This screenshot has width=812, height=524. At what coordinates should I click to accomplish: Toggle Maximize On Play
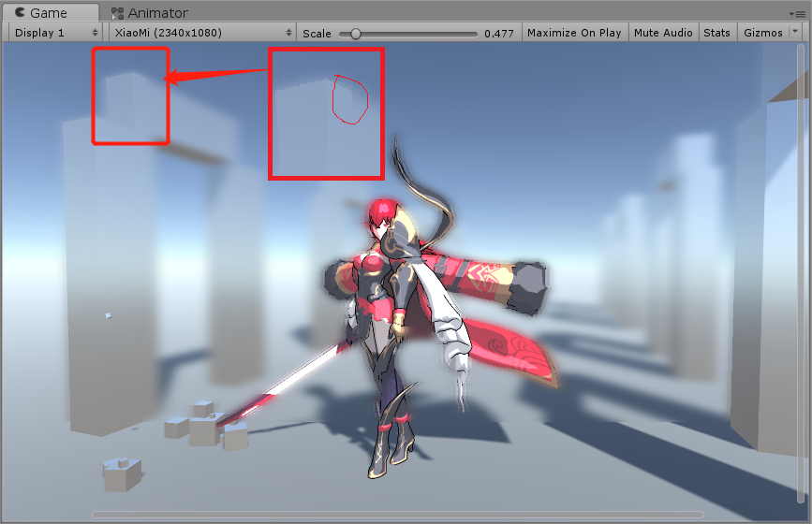574,33
